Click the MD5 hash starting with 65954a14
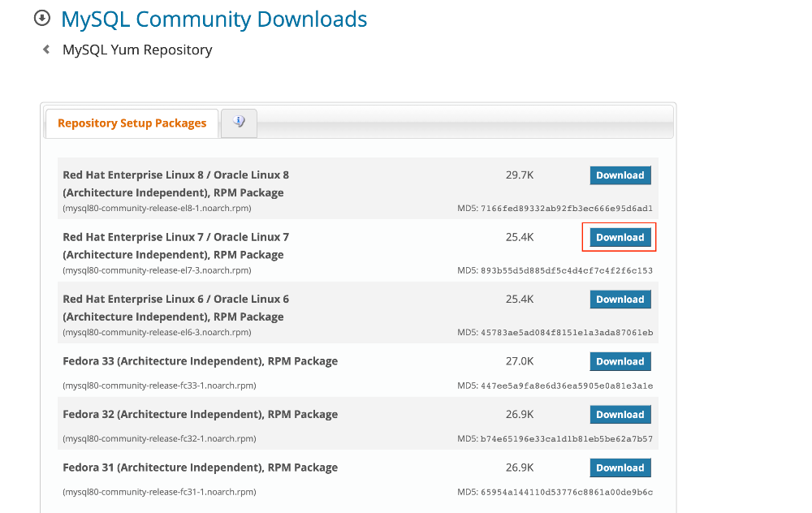This screenshot has width=812, height=513. (567, 492)
